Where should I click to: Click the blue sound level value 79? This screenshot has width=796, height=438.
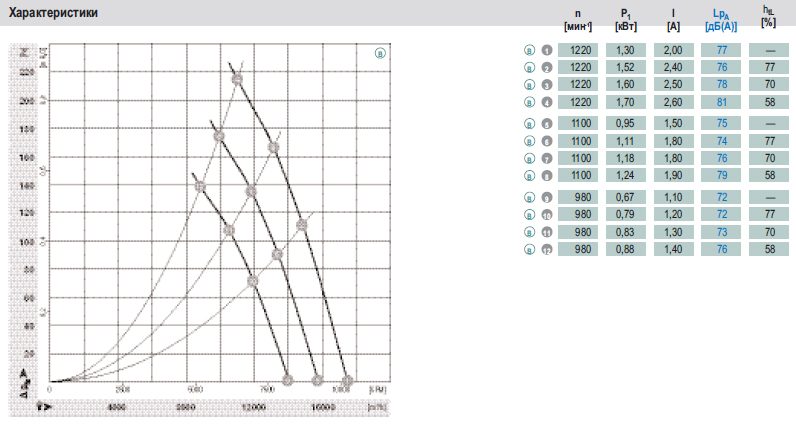click(721, 175)
